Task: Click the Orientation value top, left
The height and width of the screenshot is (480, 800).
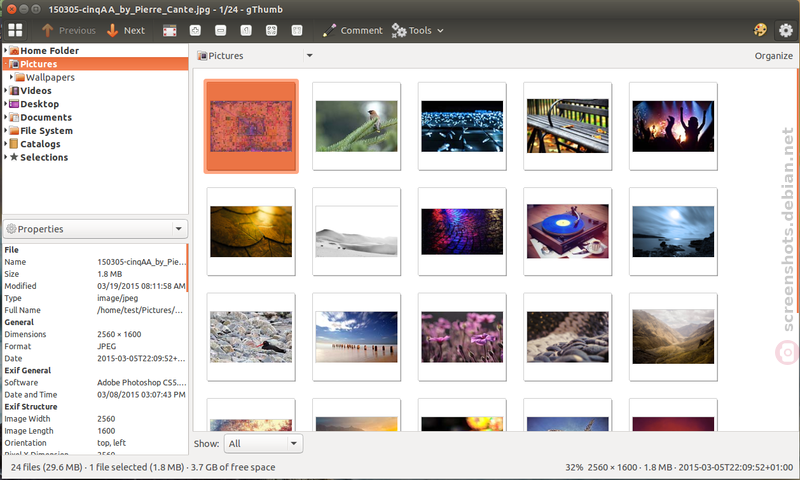Action: [x=111, y=443]
